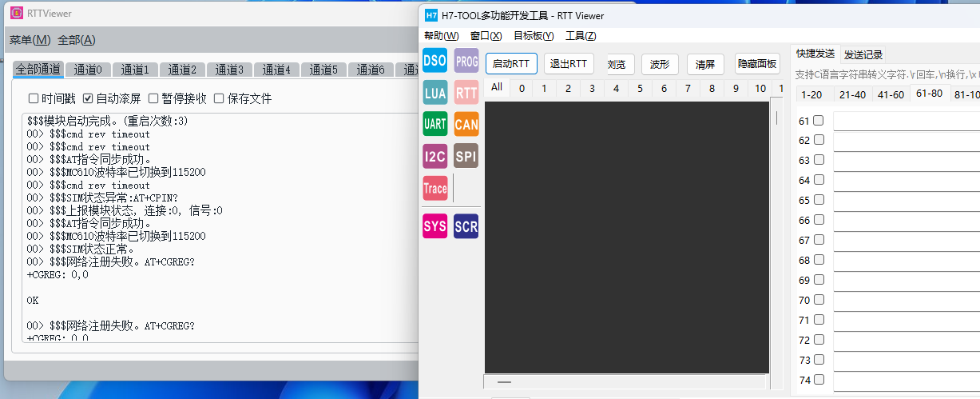Check the box for quick-send row 65
The height and width of the screenshot is (399, 980).
click(819, 200)
